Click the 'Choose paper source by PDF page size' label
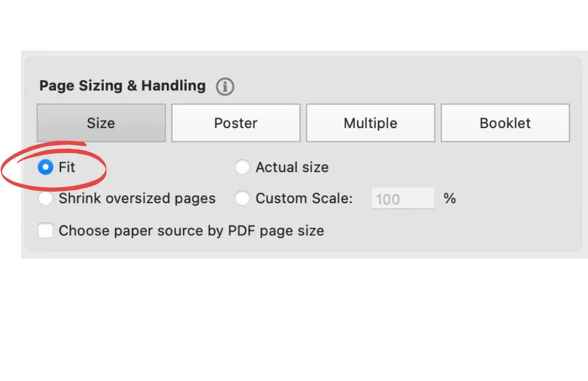 coord(191,231)
